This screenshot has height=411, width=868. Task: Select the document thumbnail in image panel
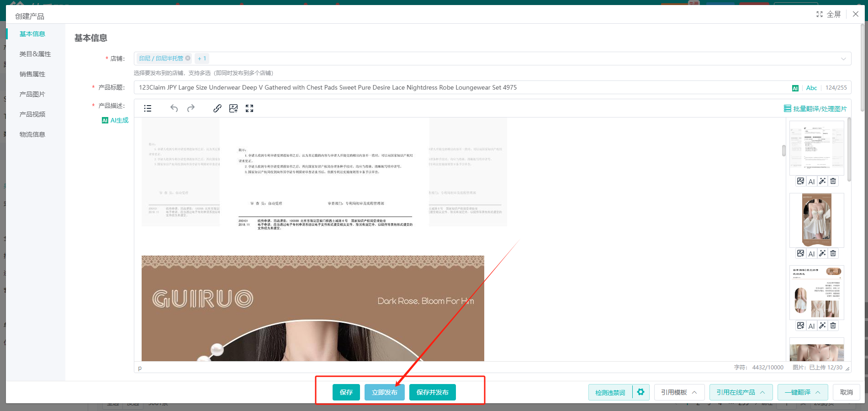(817, 148)
